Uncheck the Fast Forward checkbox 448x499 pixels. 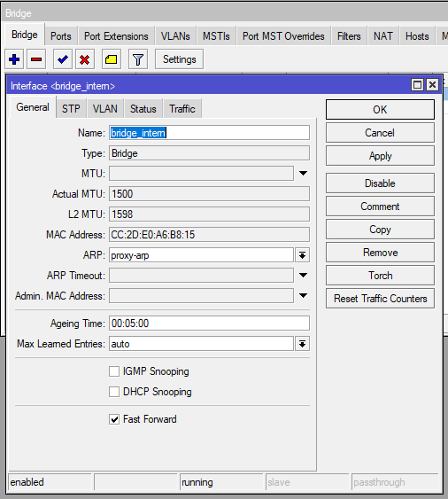(114, 419)
